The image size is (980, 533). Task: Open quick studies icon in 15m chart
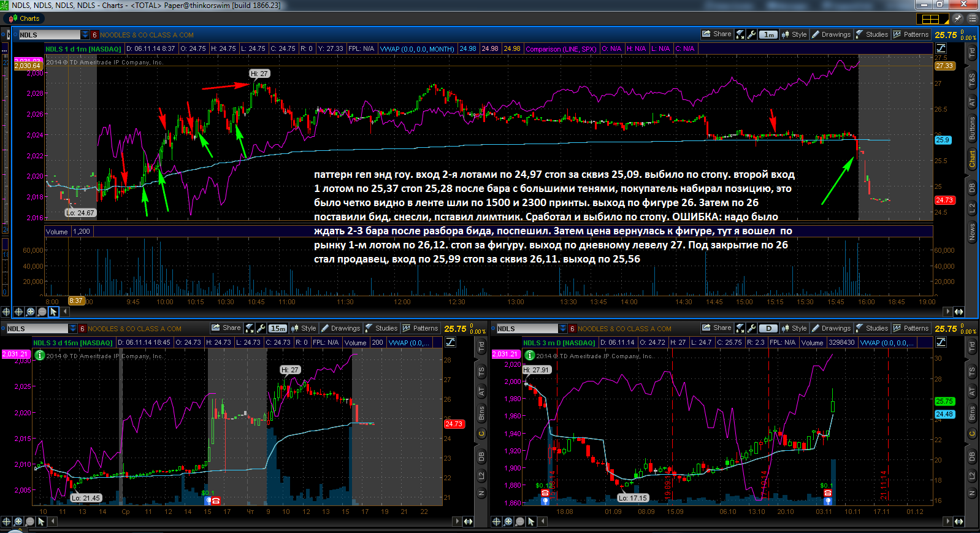click(x=250, y=328)
